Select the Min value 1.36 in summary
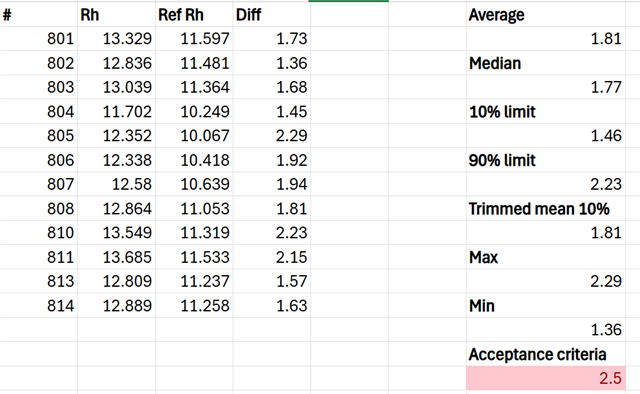 tap(546, 329)
